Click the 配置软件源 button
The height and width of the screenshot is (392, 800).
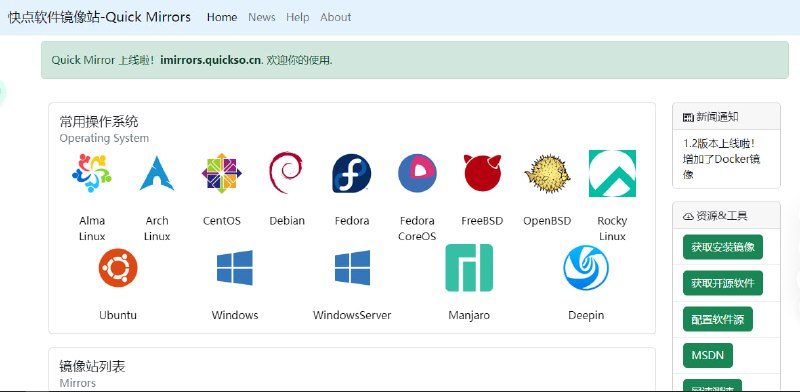point(717,320)
